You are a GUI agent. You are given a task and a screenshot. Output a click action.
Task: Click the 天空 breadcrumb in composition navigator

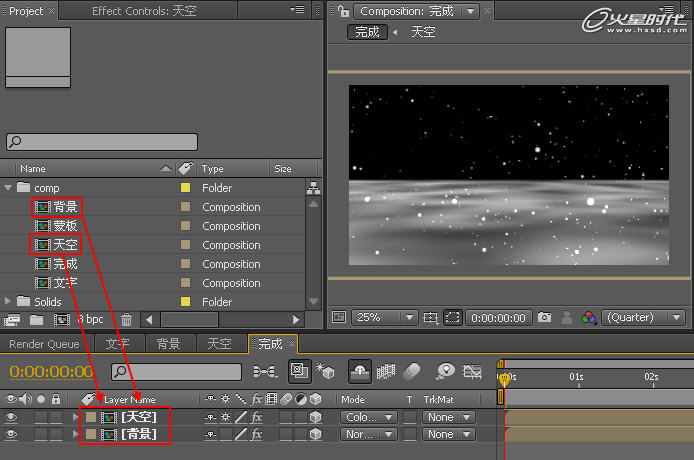424,32
